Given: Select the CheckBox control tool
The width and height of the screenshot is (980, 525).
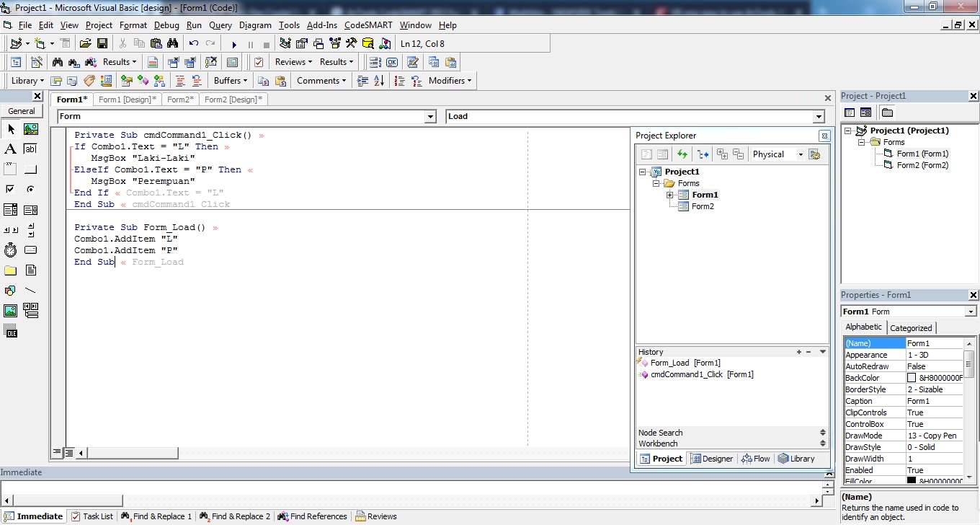Looking at the screenshot, I should (11, 190).
